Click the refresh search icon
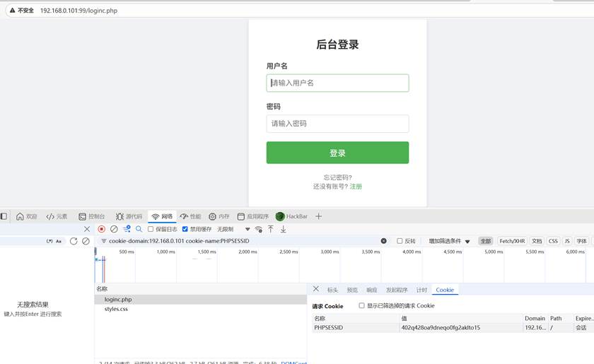 point(74,241)
